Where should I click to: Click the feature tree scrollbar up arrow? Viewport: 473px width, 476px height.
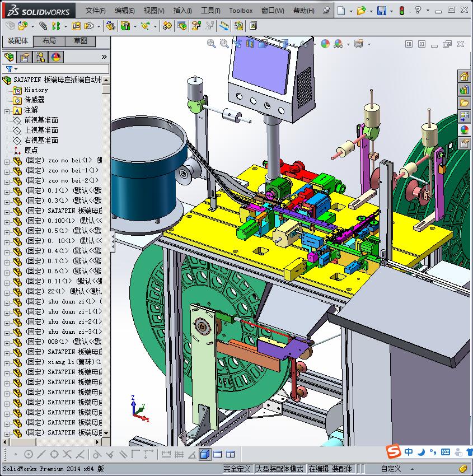point(106,80)
